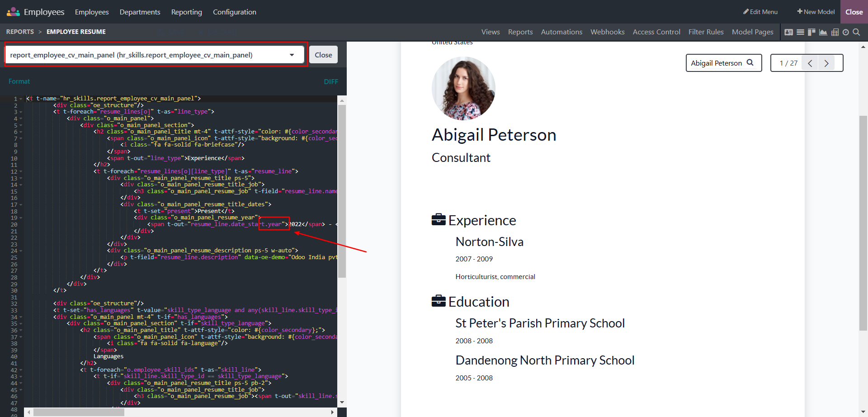
Task: Click the Consultant job title text
Action: click(461, 157)
